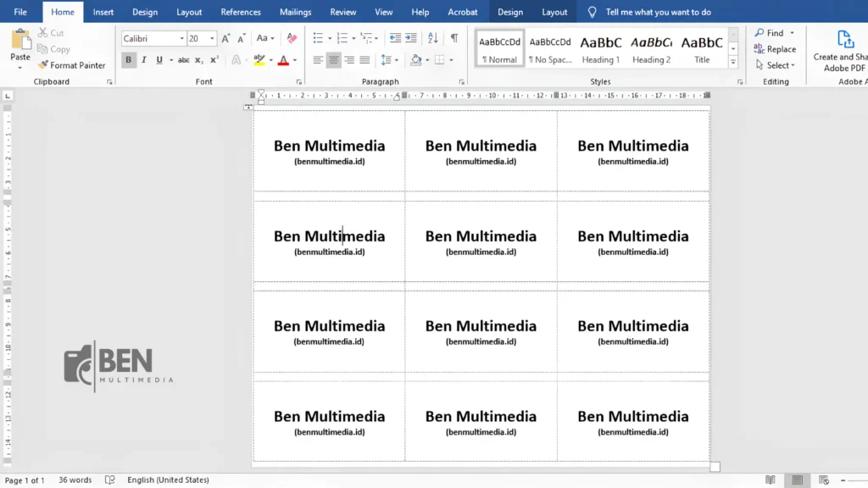The height and width of the screenshot is (488, 868).
Task: Click the ruler tab selector
Action: (8, 96)
